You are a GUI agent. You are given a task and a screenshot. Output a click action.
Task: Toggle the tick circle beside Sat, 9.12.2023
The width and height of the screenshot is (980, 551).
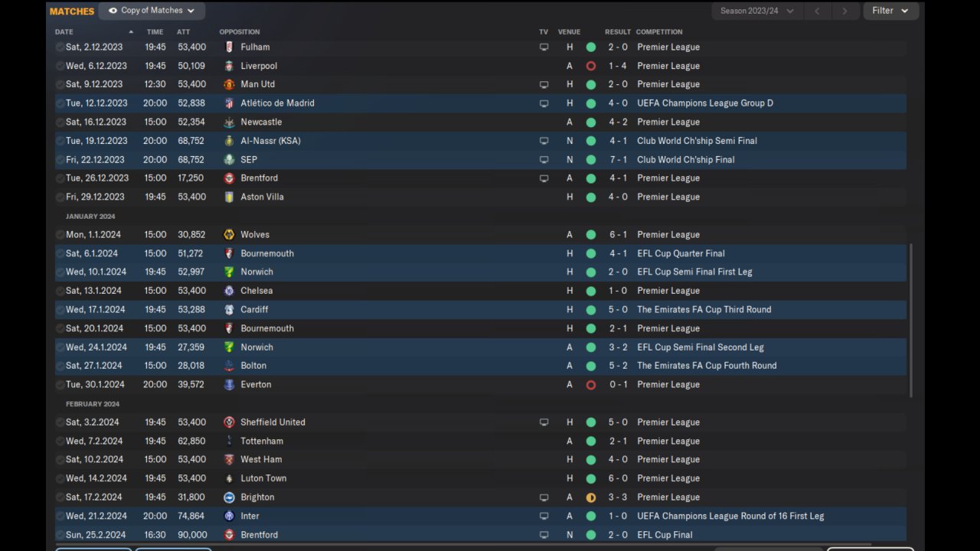[x=60, y=85]
